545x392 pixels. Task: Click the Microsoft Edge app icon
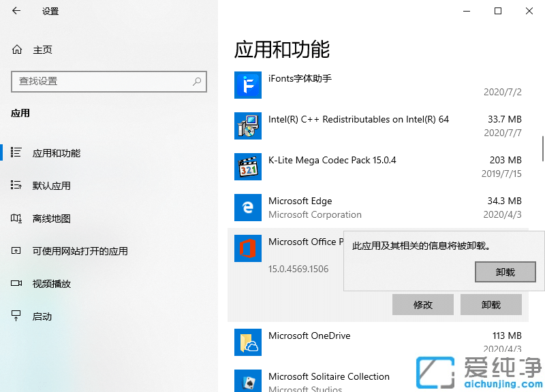click(x=247, y=208)
